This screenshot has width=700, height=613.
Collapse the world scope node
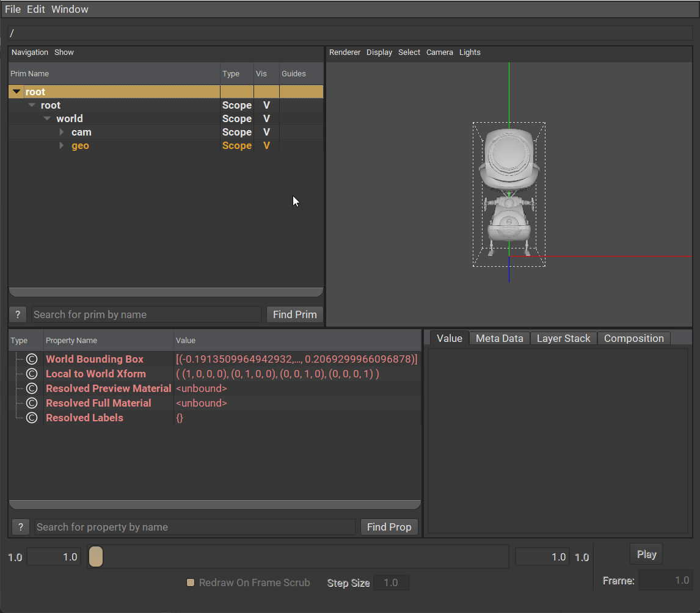[x=47, y=119]
